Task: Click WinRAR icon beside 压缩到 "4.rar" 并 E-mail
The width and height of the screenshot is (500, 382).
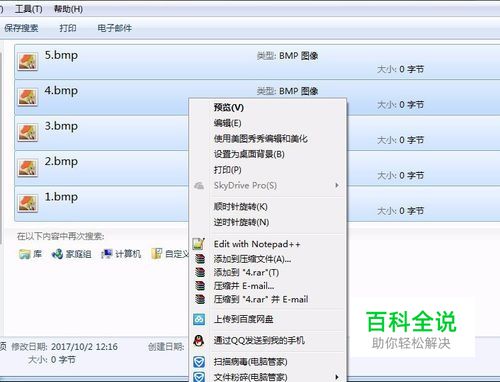Action: tap(200, 299)
